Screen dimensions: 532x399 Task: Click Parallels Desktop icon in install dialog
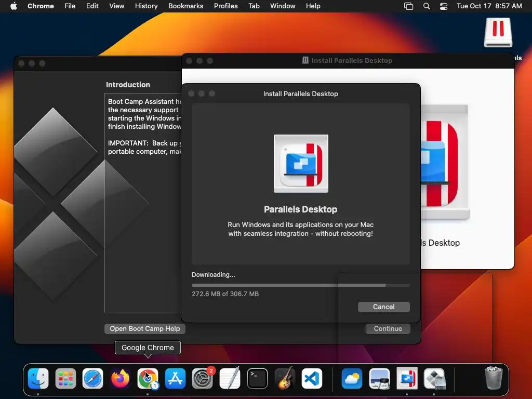[x=301, y=164]
